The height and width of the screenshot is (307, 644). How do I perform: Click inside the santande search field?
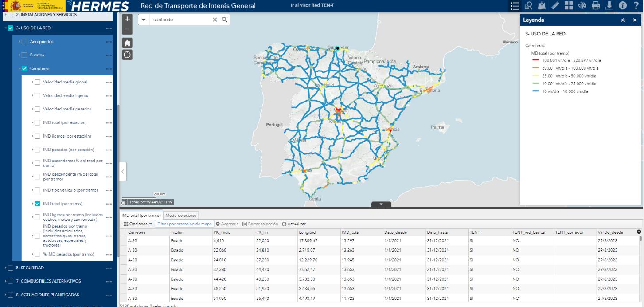(x=180, y=20)
